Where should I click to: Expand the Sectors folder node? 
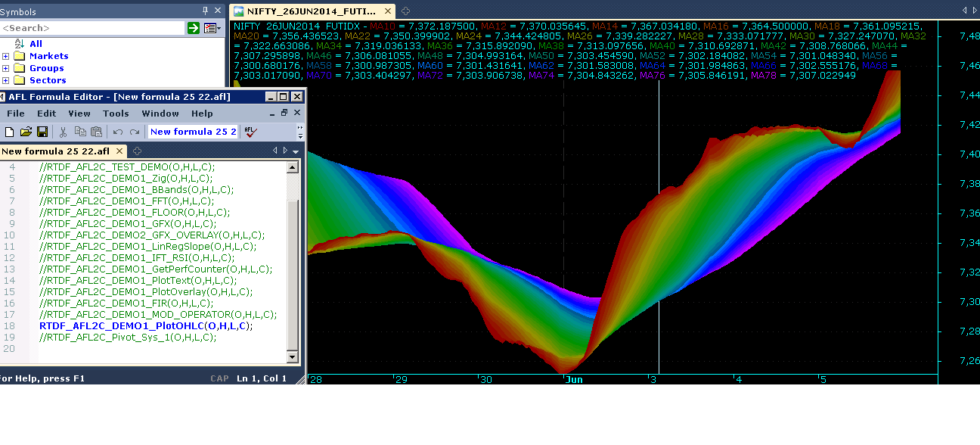6,80
